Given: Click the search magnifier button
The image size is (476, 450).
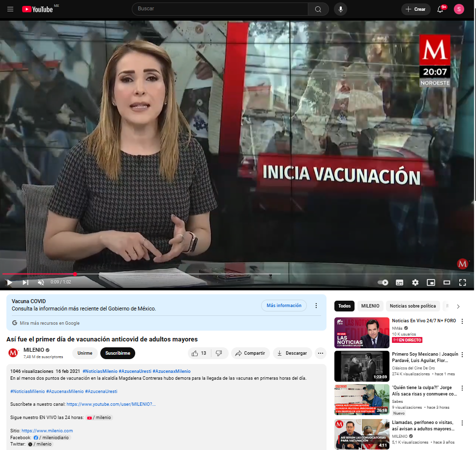Looking at the screenshot, I should [x=318, y=9].
